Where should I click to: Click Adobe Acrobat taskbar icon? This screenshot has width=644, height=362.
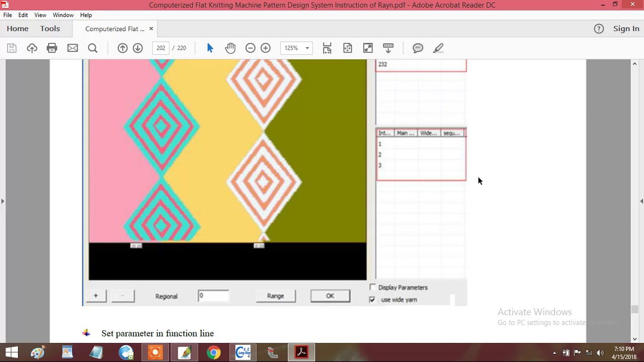click(301, 352)
